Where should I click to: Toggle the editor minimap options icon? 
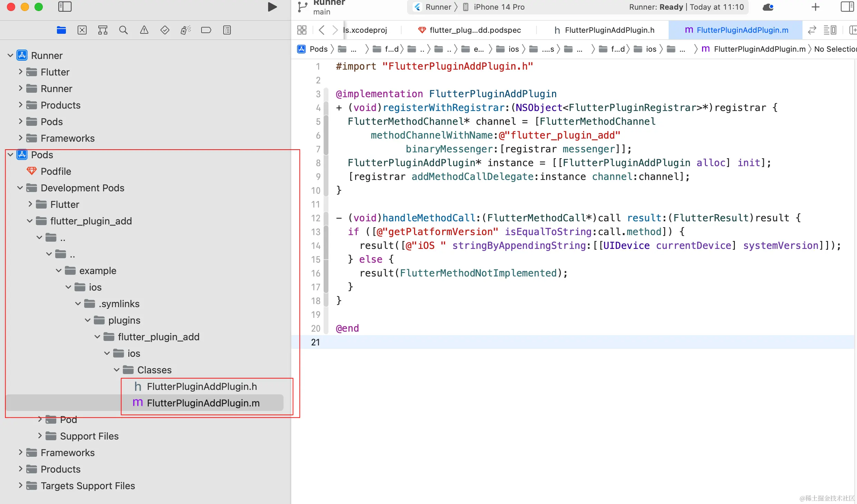tap(830, 30)
